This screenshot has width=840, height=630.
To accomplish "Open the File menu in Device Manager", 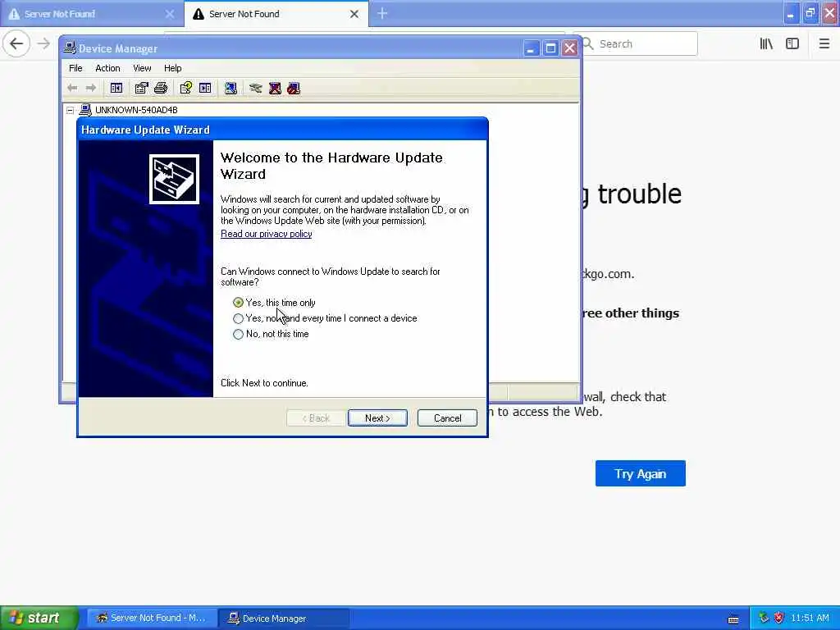I will (x=75, y=68).
